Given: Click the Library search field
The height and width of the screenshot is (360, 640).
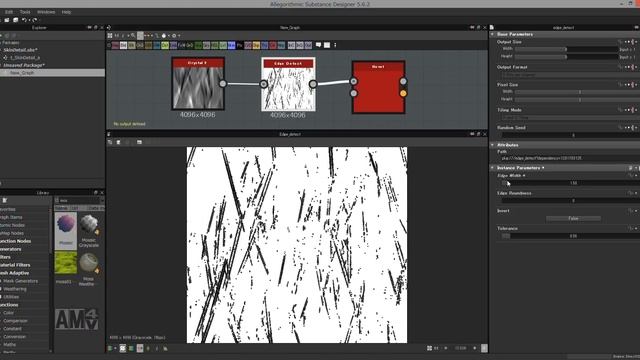Looking at the screenshot, I should pos(80,200).
